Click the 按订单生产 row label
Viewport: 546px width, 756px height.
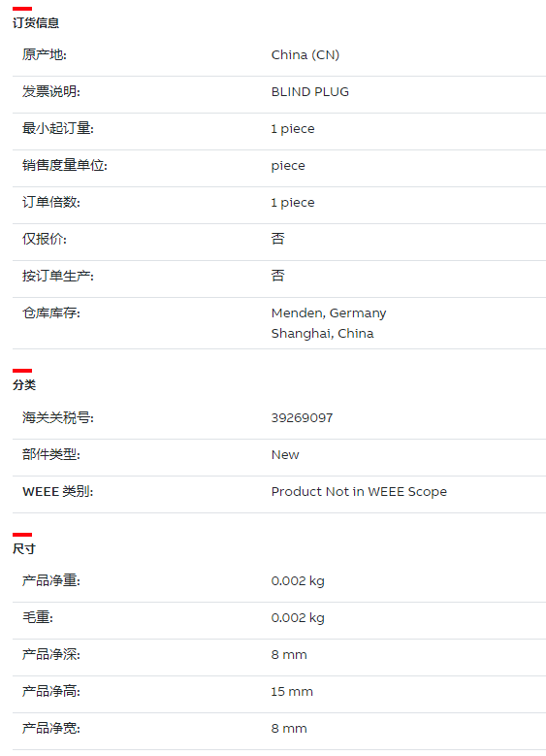click(58, 276)
